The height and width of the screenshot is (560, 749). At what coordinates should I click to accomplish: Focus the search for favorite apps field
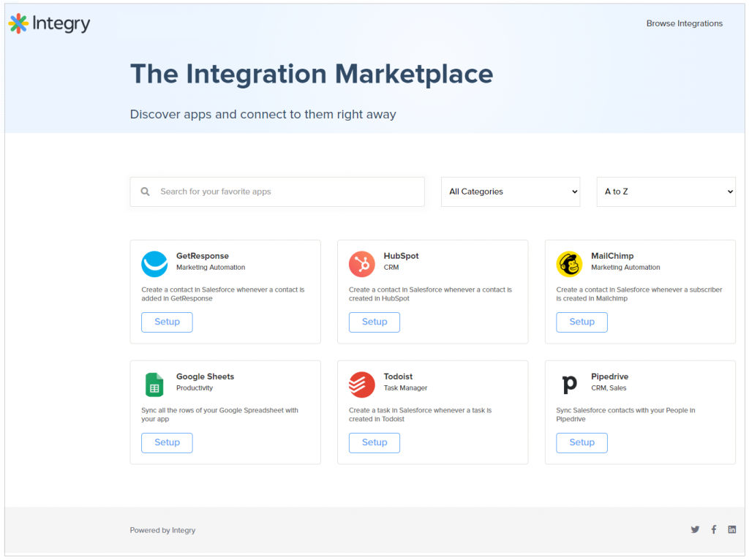tap(277, 192)
